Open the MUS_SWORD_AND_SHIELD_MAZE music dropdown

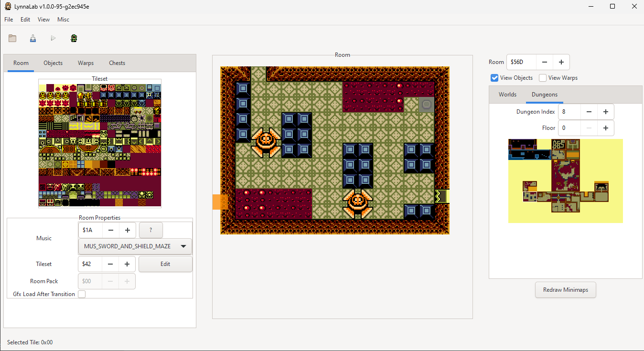point(135,246)
